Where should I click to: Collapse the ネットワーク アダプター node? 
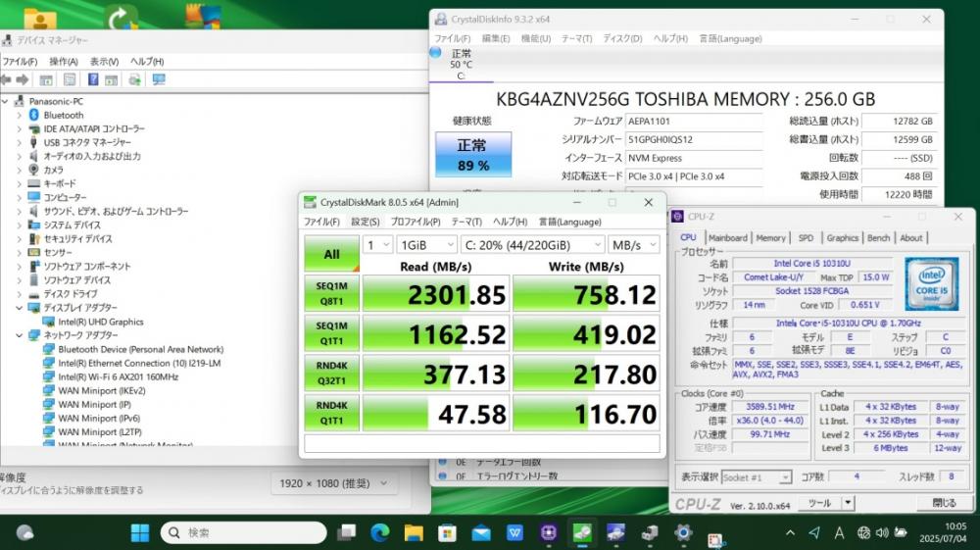[19, 335]
